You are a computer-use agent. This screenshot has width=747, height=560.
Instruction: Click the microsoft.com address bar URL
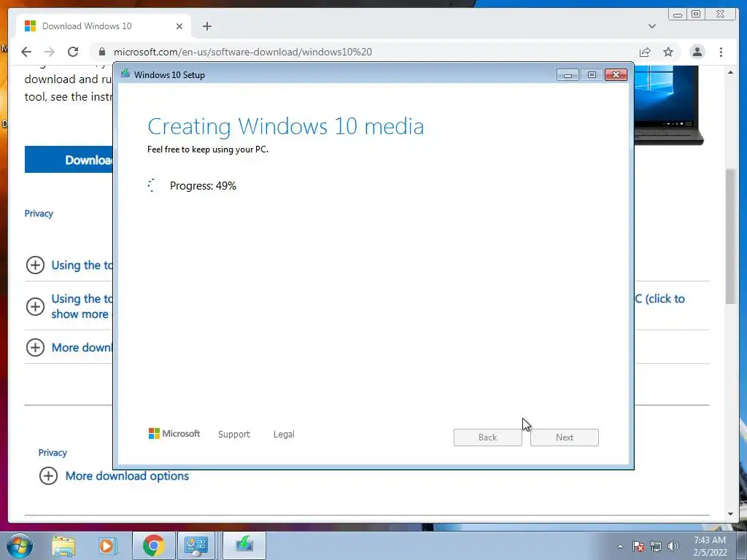(242, 52)
